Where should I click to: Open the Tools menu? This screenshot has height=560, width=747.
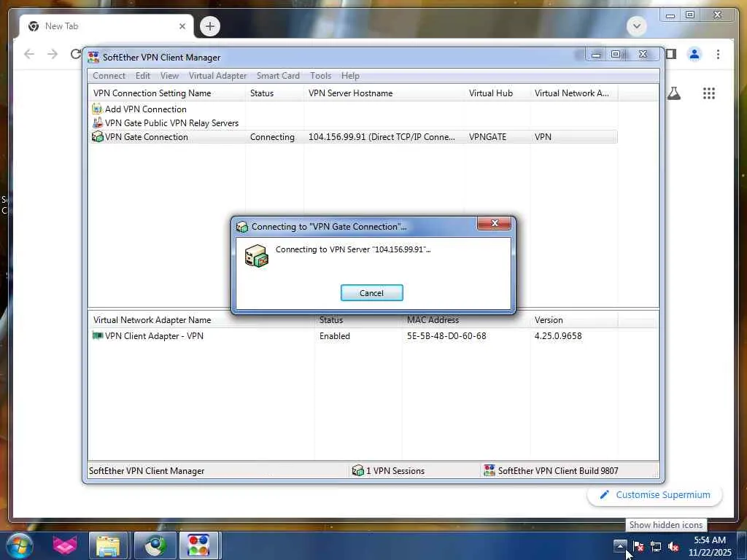(320, 76)
